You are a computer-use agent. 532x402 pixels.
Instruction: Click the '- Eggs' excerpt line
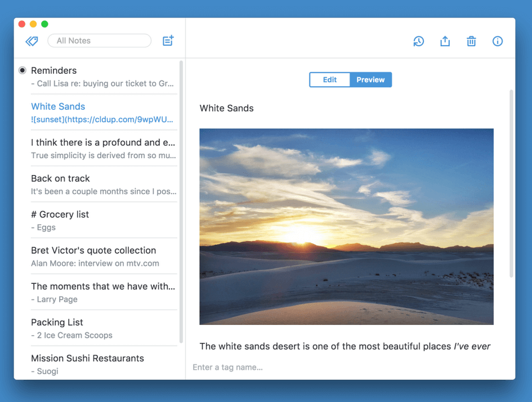click(43, 227)
